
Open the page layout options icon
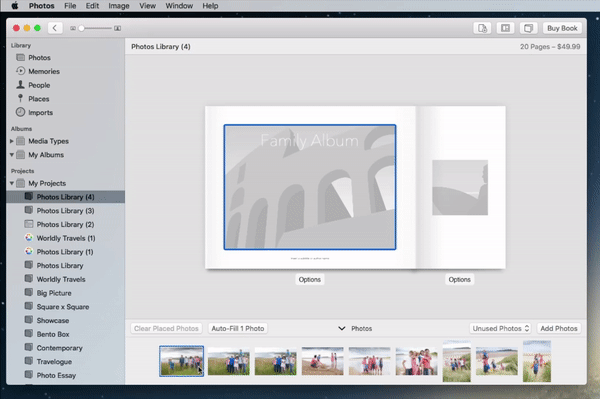(505, 28)
